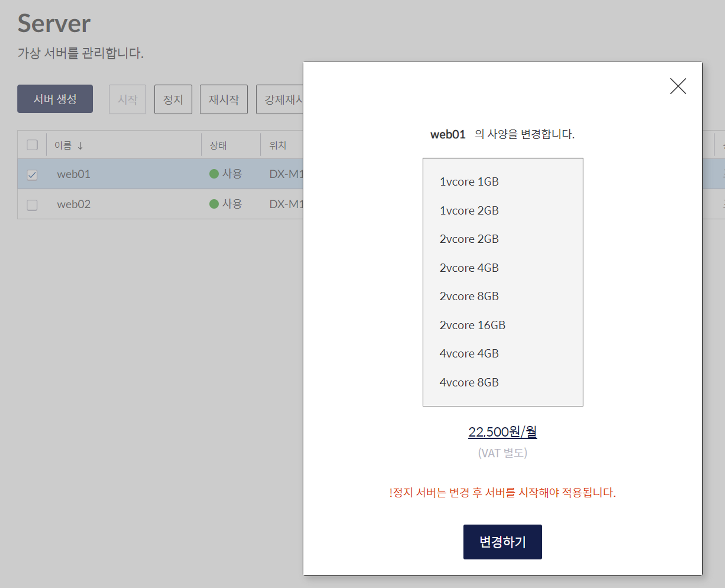
Task: Toggle the select-all header checkbox
Action: coord(32,145)
